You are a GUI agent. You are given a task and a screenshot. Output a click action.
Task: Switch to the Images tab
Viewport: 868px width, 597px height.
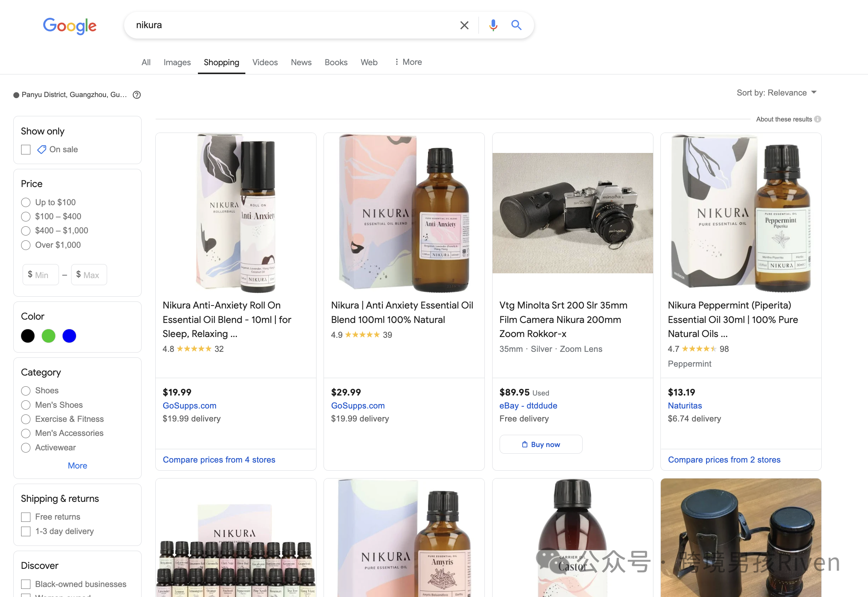177,62
